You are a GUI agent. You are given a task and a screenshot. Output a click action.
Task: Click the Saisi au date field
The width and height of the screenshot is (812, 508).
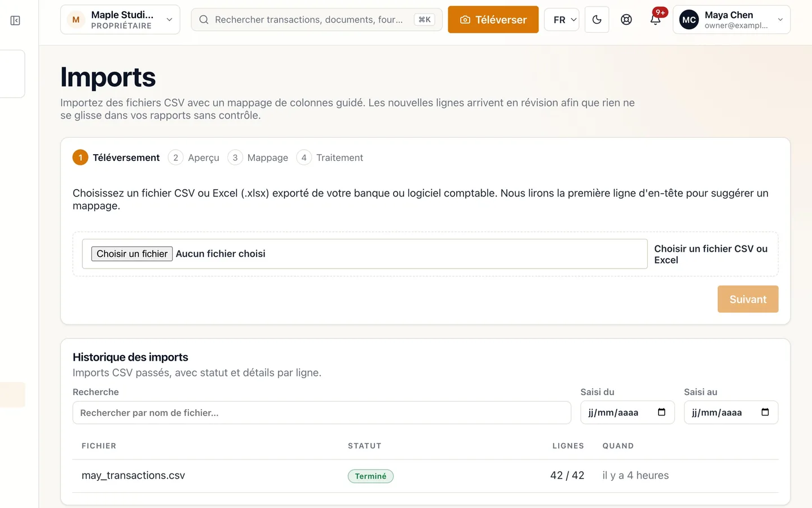pyautogui.click(x=731, y=413)
